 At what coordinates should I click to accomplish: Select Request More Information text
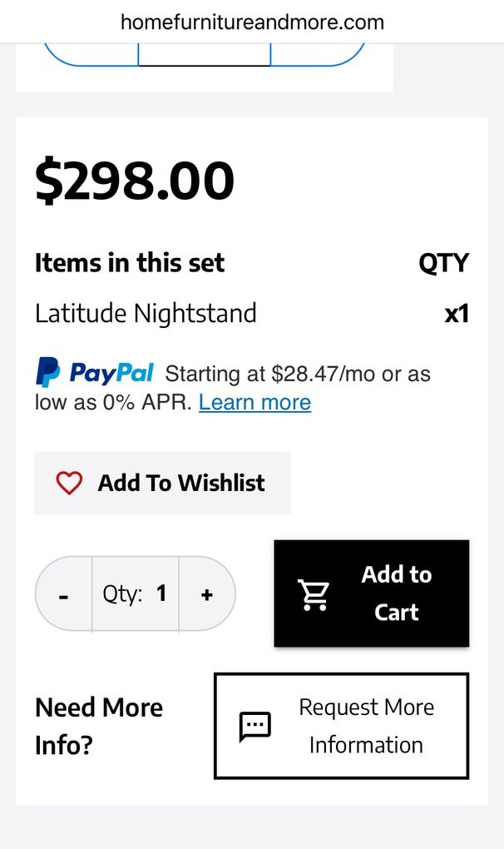(x=366, y=726)
